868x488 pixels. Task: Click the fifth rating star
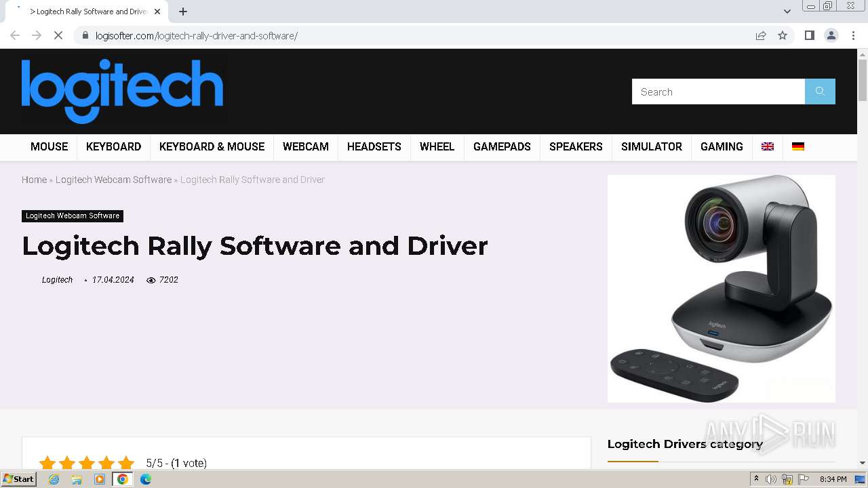click(126, 464)
